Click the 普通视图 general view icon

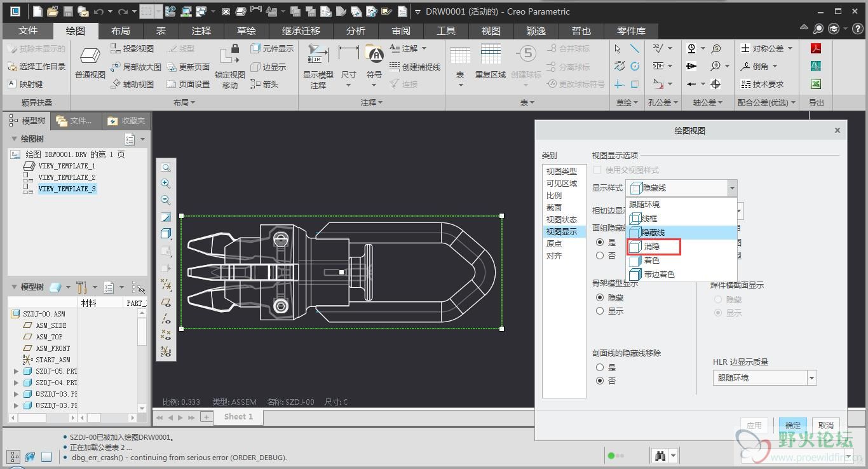[x=90, y=56]
